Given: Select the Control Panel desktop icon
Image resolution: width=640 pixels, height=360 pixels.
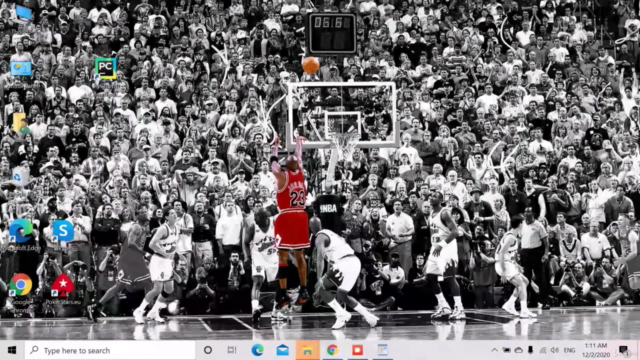Looking at the screenshot, I should [x=21, y=69].
